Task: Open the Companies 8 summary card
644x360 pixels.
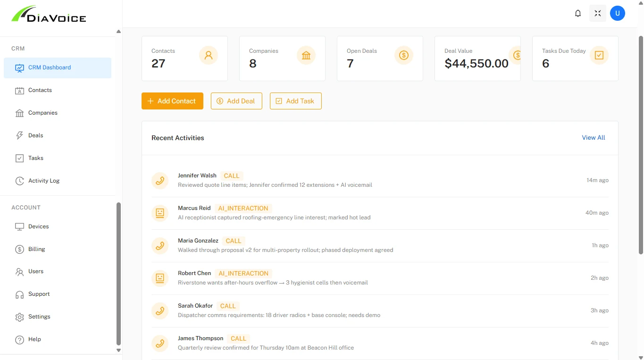Action: point(282,59)
